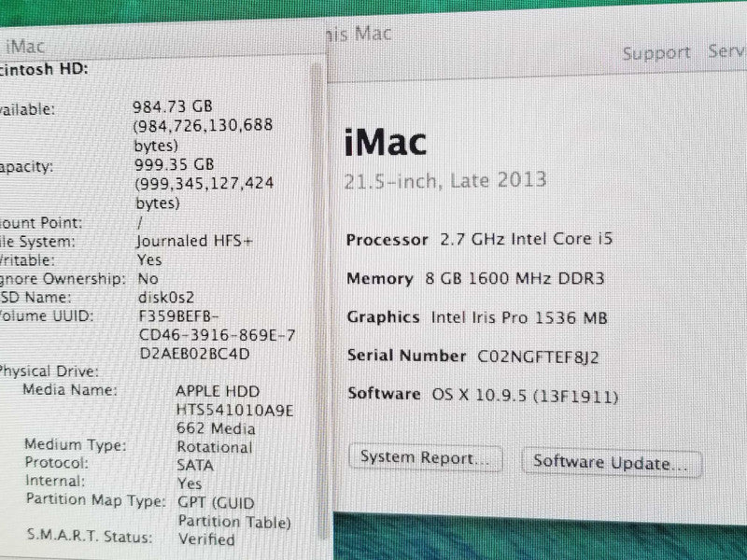Open the Support link

[x=656, y=52]
